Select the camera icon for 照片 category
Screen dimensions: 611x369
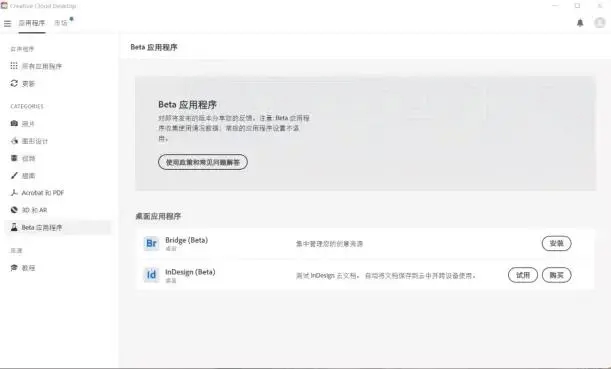pyautogui.click(x=14, y=124)
